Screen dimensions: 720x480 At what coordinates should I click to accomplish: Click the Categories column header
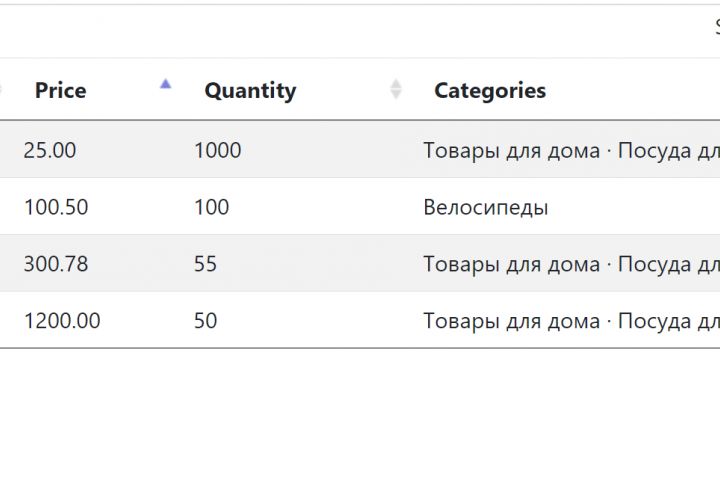point(490,90)
